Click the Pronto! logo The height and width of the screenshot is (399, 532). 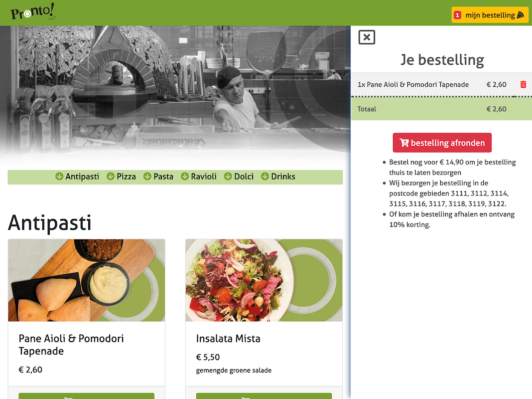(x=32, y=11)
